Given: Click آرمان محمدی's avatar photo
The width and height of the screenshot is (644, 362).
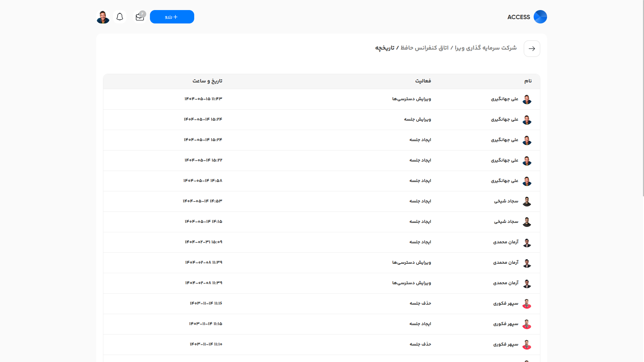Looking at the screenshot, I should pos(527,242).
